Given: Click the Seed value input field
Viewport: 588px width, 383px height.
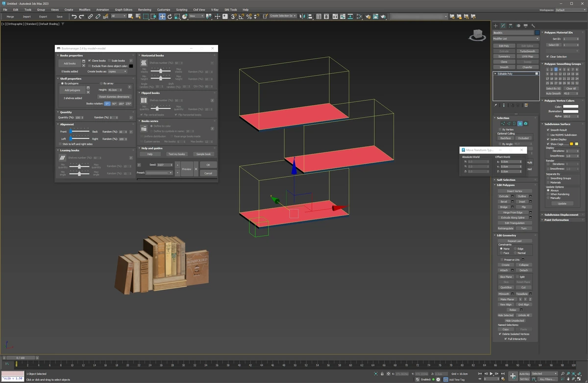Looking at the screenshot, I should tap(165, 165).
